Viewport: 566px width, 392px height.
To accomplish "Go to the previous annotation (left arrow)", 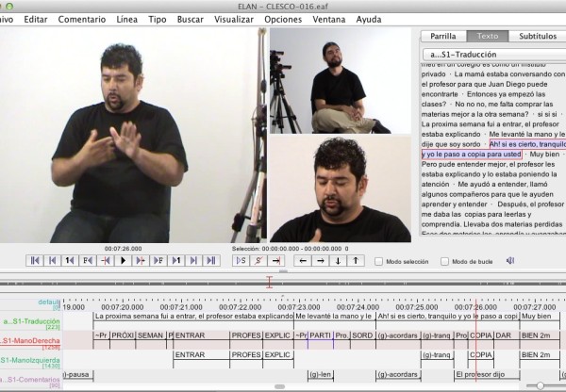I will click(304, 260).
